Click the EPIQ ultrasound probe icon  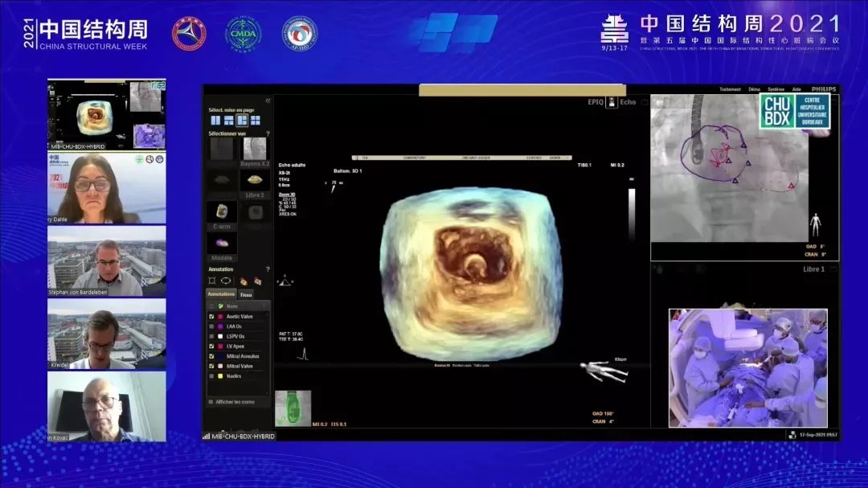click(612, 102)
